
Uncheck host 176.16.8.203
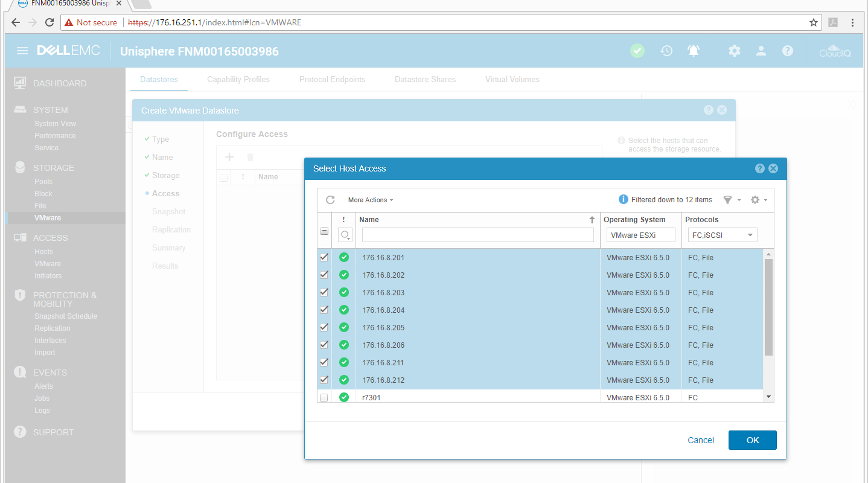324,292
